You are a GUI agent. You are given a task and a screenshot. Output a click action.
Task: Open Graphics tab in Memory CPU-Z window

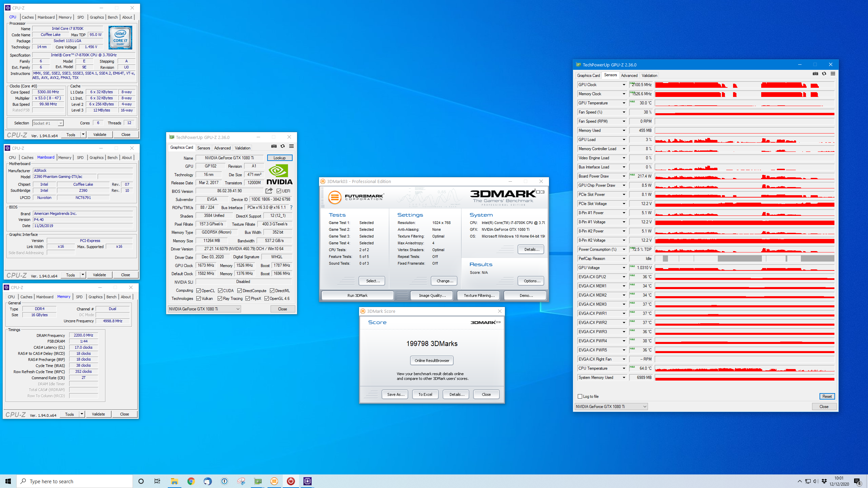click(96, 297)
